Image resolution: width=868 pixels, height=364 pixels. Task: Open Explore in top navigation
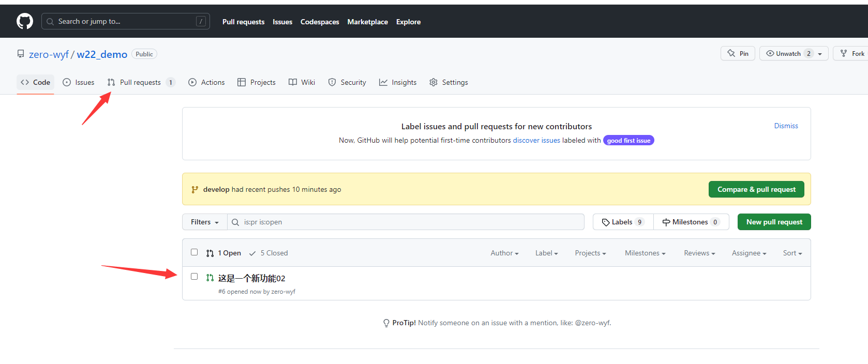[x=408, y=22]
